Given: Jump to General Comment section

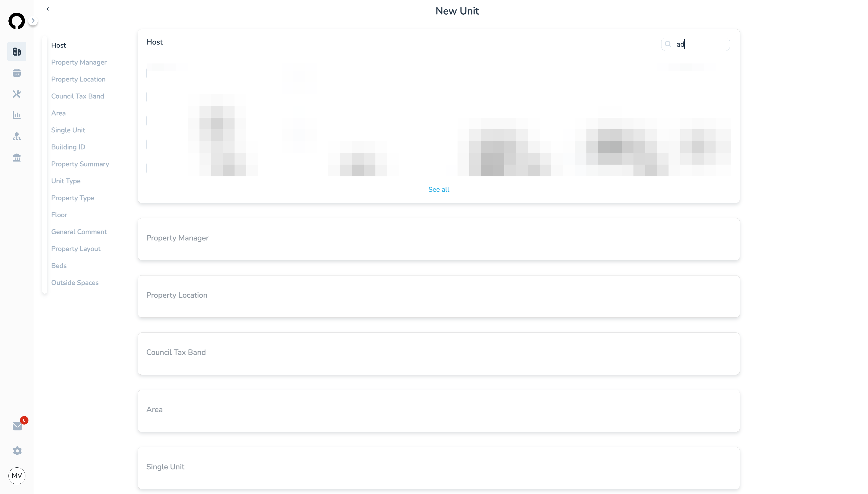Looking at the screenshot, I should 79,232.
